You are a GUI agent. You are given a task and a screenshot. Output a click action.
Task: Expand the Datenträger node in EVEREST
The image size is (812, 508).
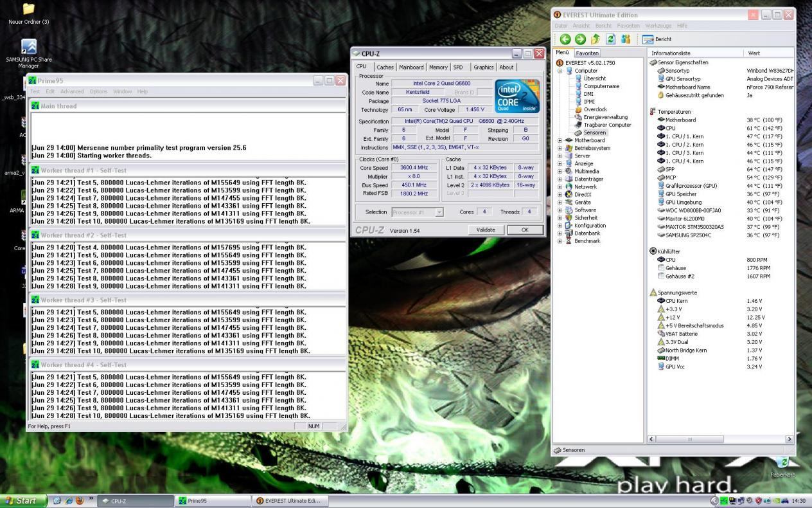point(560,179)
